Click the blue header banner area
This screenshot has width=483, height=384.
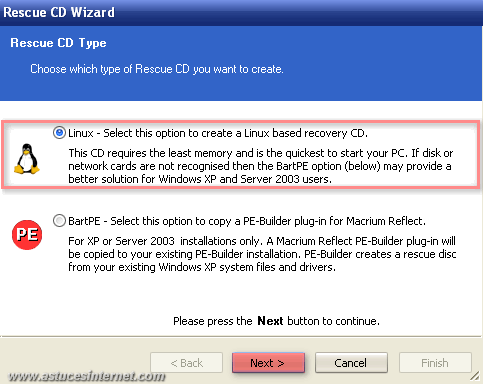pyautogui.click(x=241, y=63)
